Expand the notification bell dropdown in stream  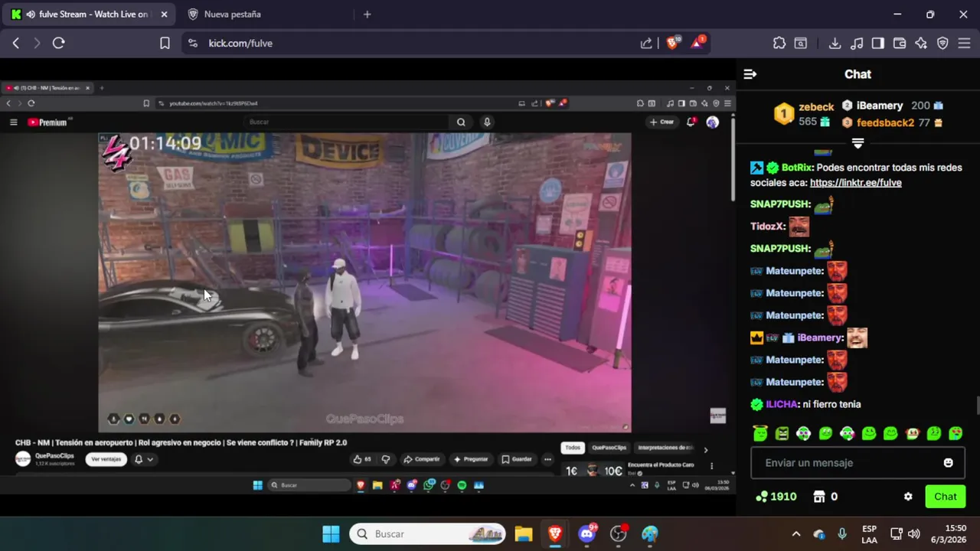pyautogui.click(x=144, y=459)
